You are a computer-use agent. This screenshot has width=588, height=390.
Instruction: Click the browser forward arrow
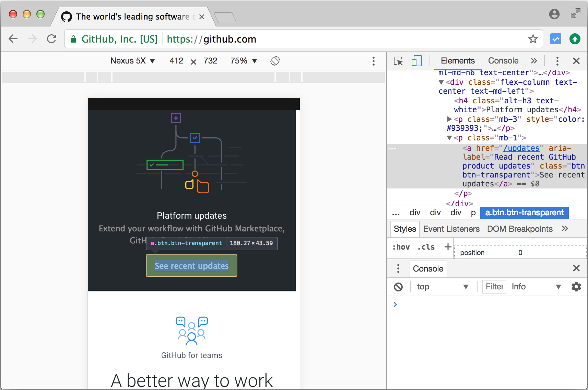(32, 39)
